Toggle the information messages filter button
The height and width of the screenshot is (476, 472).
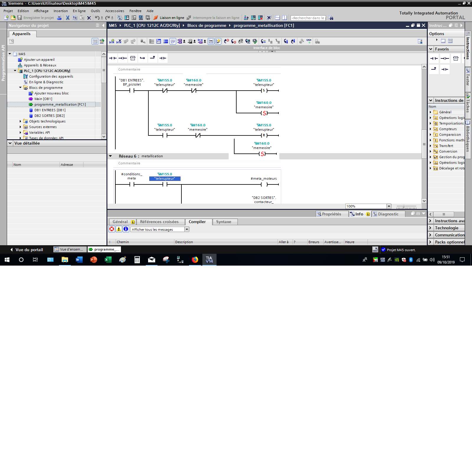tap(126, 229)
